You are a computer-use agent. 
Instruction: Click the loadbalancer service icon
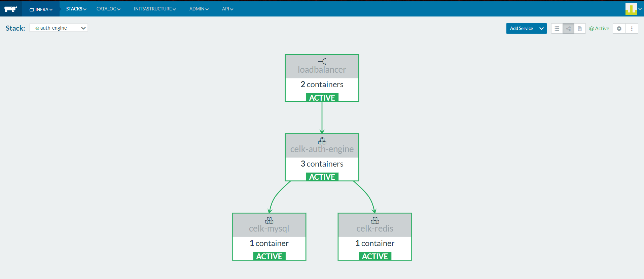click(322, 61)
